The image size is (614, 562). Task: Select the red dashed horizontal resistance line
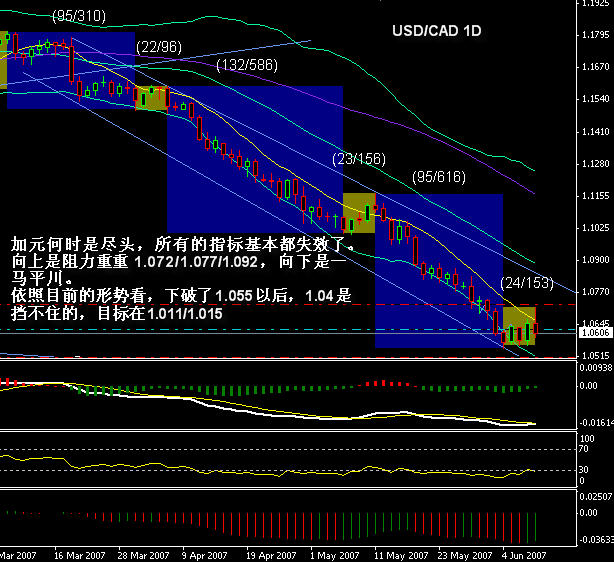(x=288, y=304)
